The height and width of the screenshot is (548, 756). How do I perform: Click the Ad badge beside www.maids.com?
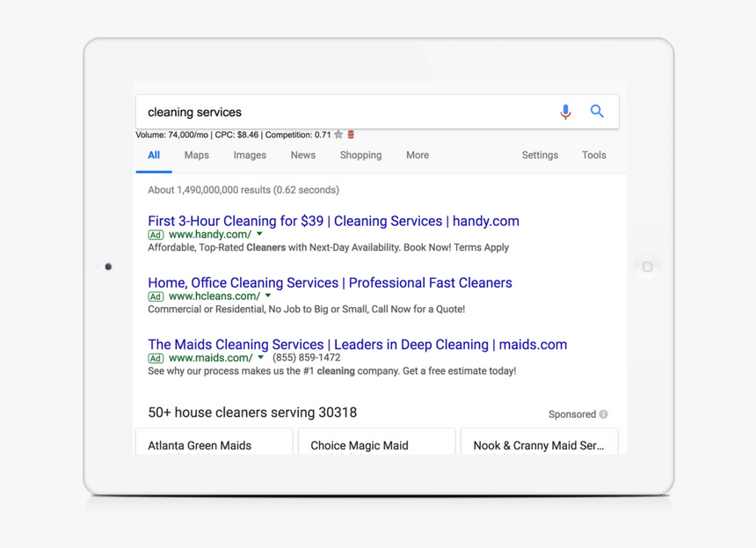(156, 358)
